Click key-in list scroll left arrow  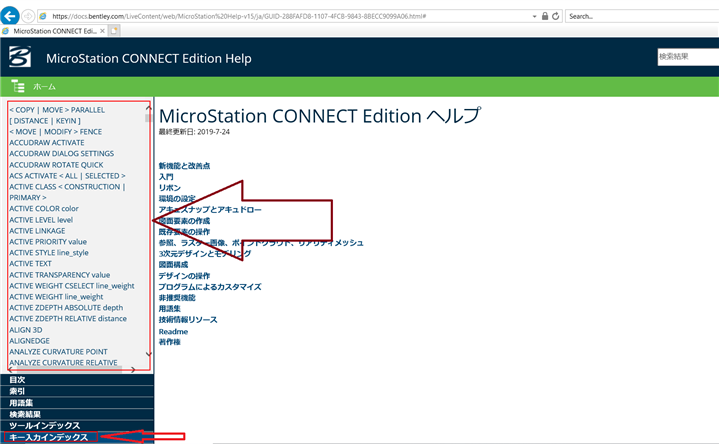click(x=11, y=369)
